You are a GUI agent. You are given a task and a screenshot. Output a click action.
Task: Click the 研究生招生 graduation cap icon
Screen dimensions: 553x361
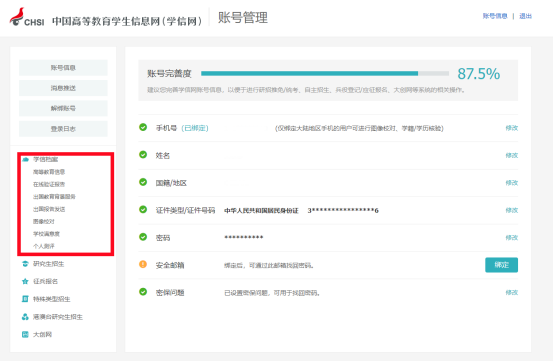pos(25,264)
